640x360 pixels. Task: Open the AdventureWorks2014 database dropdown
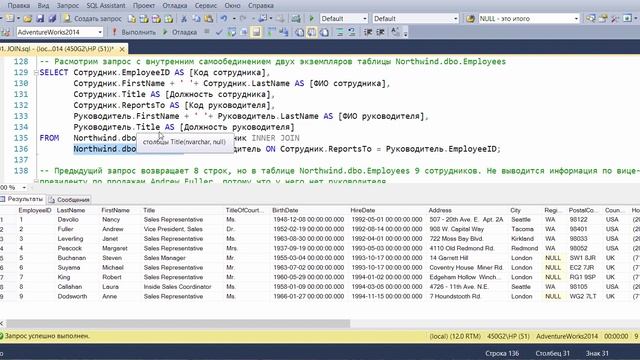click(x=100, y=32)
